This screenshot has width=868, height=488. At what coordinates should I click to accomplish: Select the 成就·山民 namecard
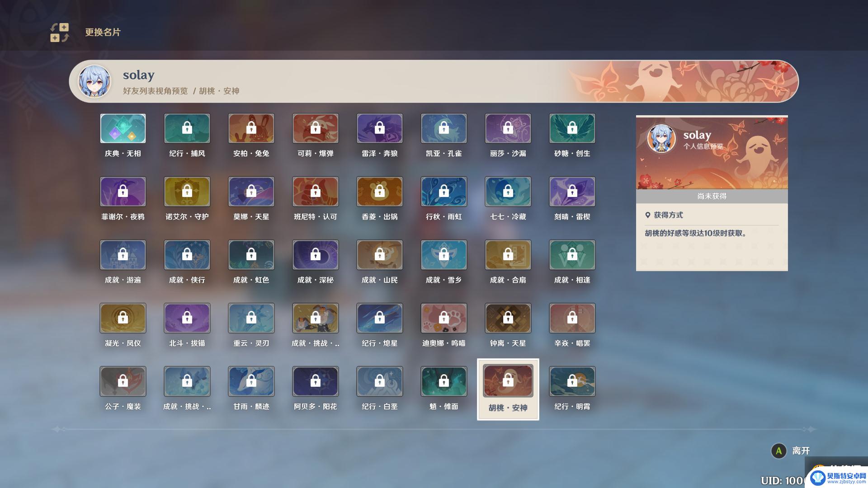(x=380, y=255)
